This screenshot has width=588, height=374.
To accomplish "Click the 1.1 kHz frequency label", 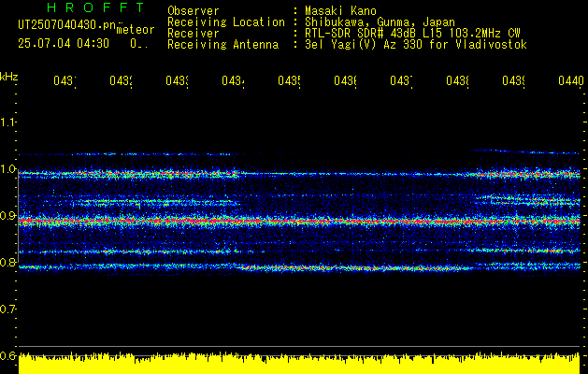I will coord(7,122).
